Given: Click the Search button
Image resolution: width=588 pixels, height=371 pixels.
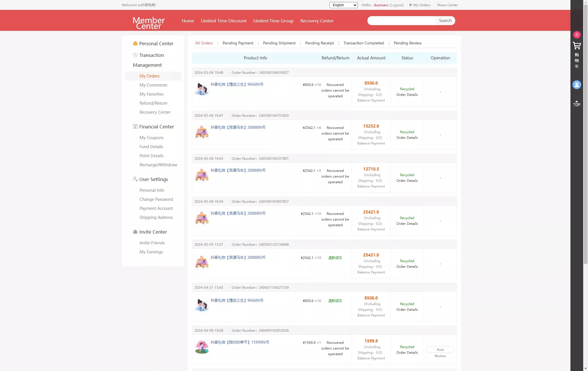Looking at the screenshot, I should [445, 21].
